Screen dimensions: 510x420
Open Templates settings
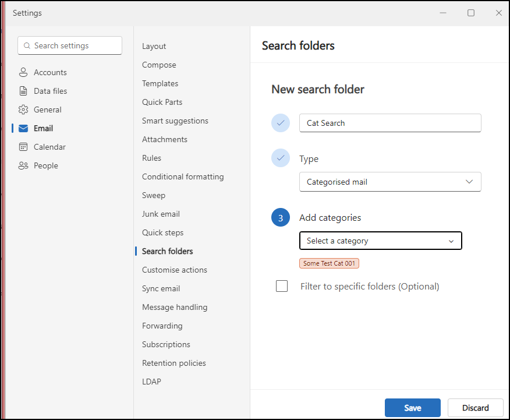coord(160,84)
